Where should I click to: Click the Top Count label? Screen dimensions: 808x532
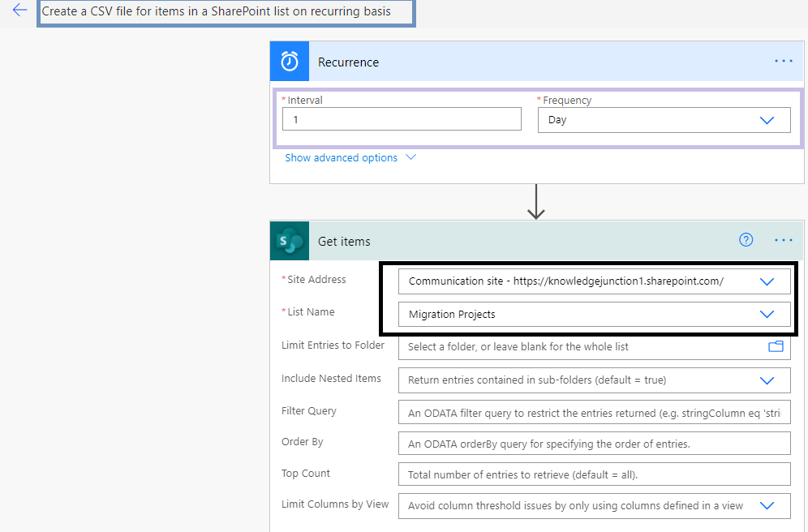(306, 474)
